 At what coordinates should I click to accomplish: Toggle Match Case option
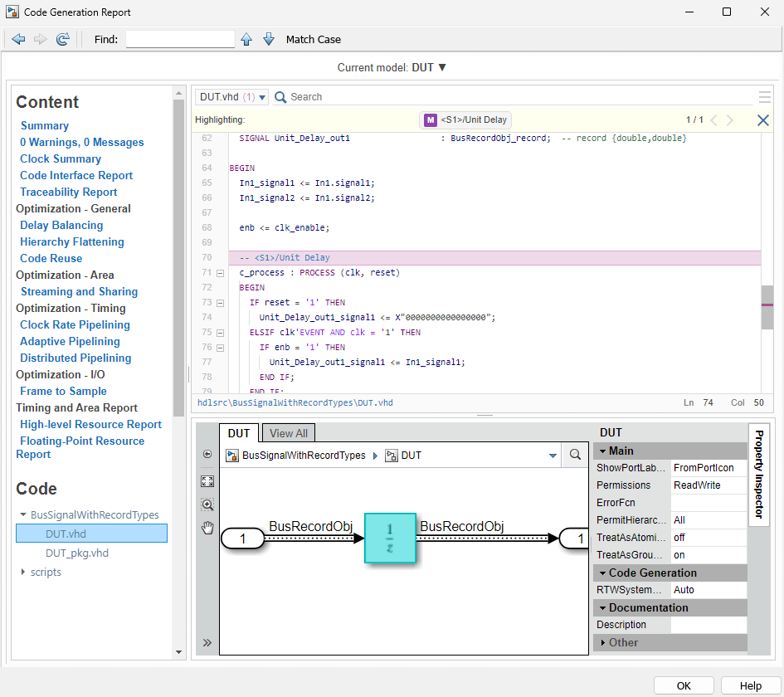point(313,39)
